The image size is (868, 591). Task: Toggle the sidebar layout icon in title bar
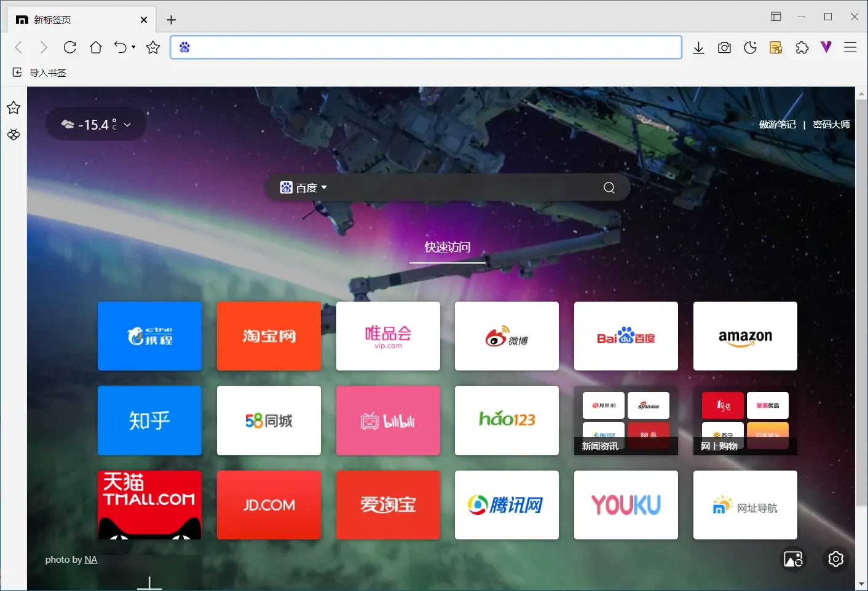click(x=776, y=17)
